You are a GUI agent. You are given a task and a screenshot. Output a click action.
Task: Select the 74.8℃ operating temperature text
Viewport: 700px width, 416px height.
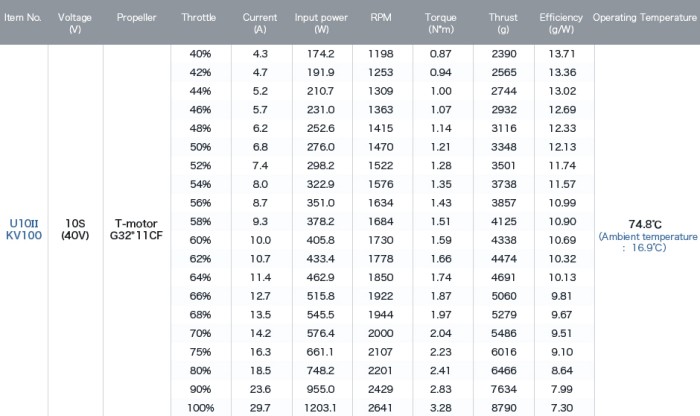(x=645, y=224)
